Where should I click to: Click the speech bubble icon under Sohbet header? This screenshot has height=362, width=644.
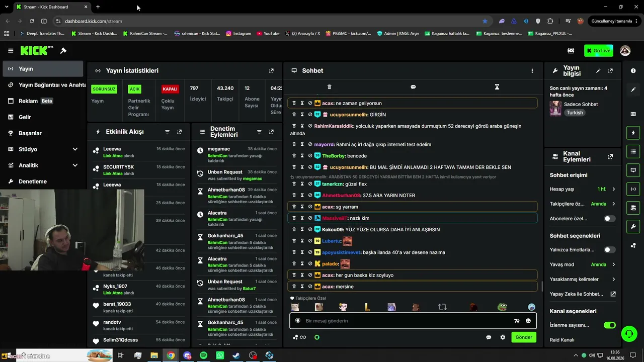[413, 87]
